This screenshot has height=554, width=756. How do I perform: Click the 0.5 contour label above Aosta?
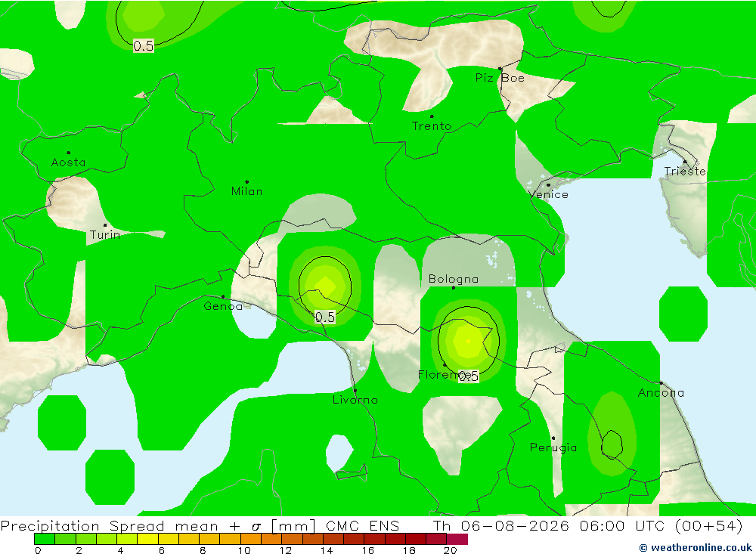143,46
